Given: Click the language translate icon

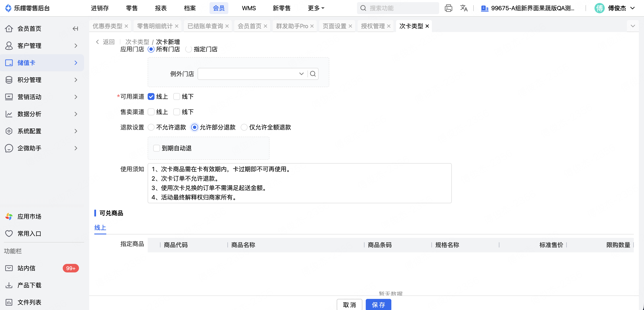Looking at the screenshot, I should [x=463, y=8].
